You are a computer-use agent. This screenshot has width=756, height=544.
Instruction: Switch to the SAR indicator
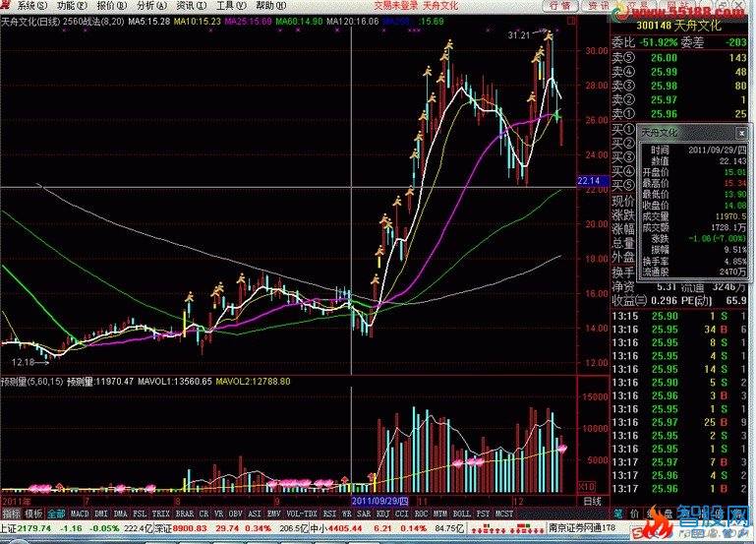[x=364, y=514]
